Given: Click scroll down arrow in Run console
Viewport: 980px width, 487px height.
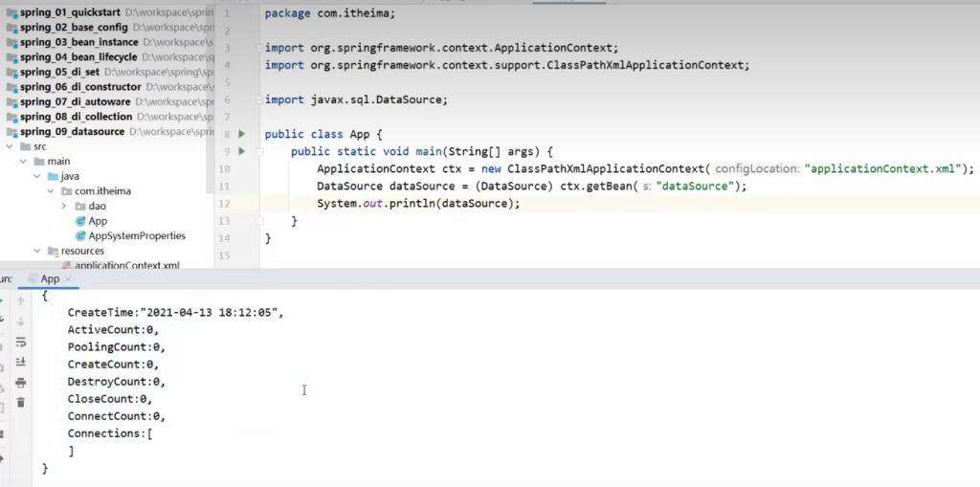Looking at the screenshot, I should pos(20,321).
